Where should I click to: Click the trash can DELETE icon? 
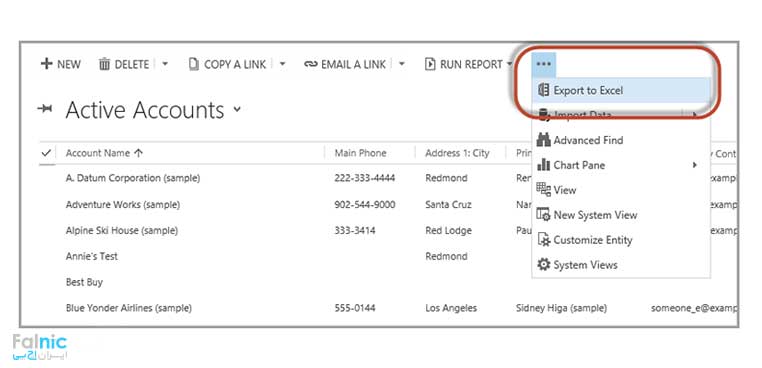[104, 64]
